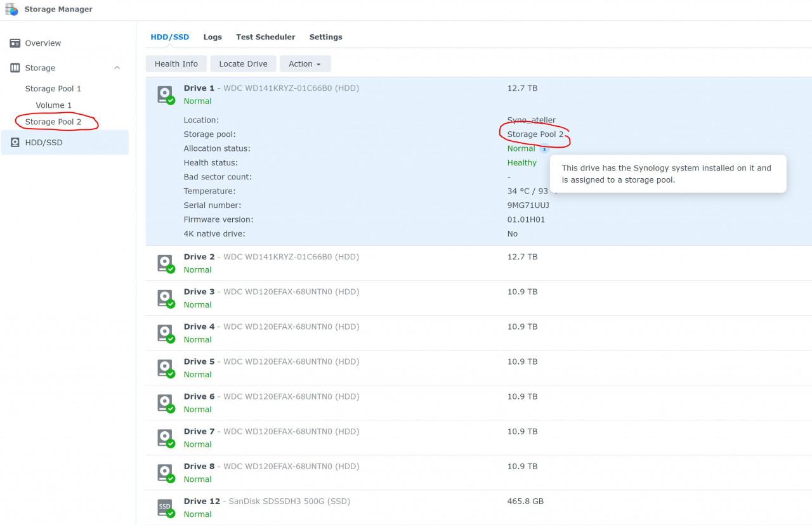Select Storage Pool 2 in sidebar

[53, 122]
